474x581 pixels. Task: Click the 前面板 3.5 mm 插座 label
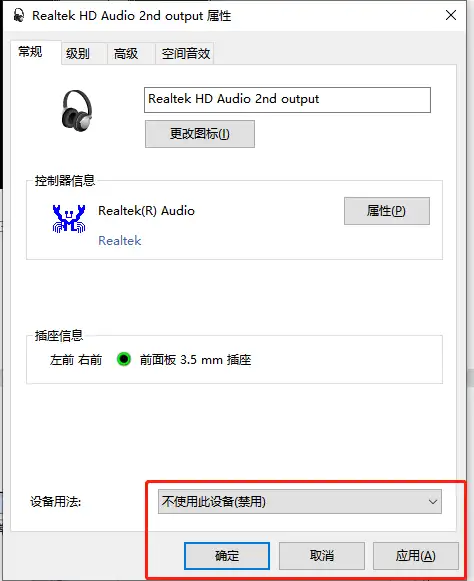pyautogui.click(x=195, y=360)
